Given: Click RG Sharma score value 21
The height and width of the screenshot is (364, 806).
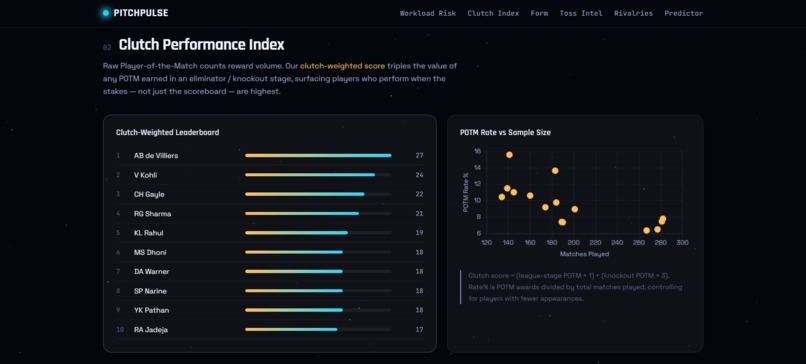Looking at the screenshot, I should tap(419, 213).
